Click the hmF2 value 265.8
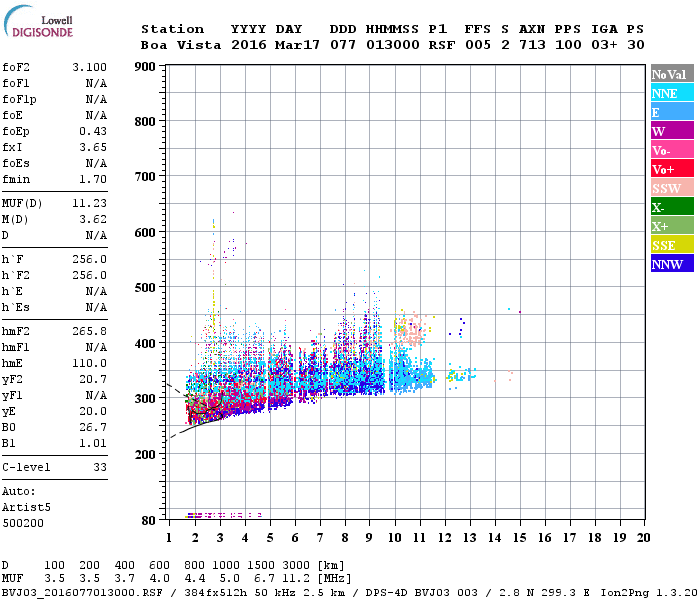700x600 pixels. pos(89,331)
